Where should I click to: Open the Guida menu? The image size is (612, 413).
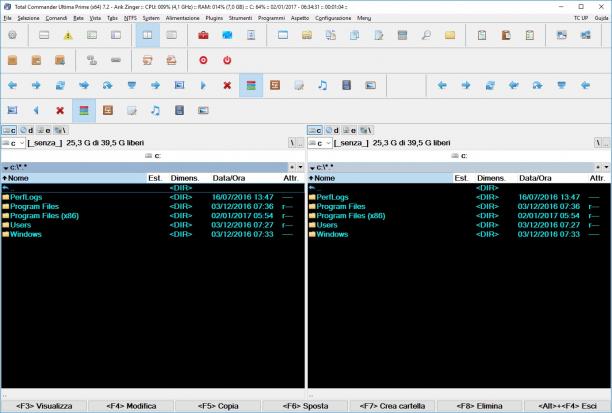point(601,18)
